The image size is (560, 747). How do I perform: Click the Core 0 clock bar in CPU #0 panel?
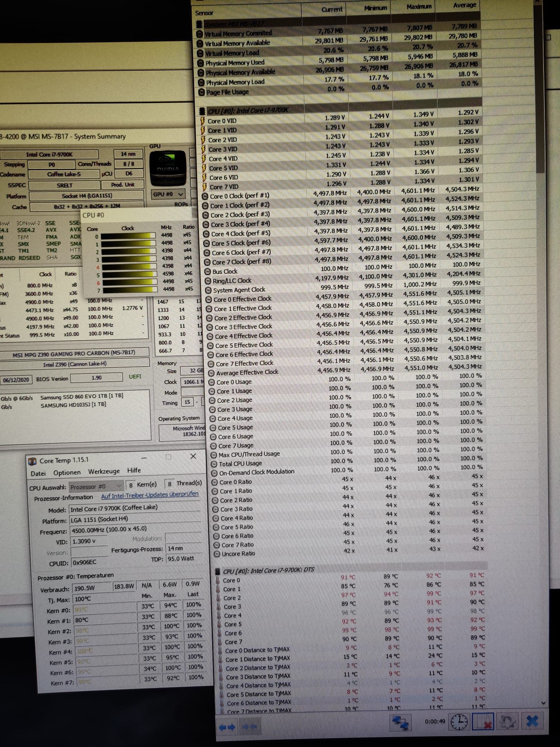click(x=129, y=236)
